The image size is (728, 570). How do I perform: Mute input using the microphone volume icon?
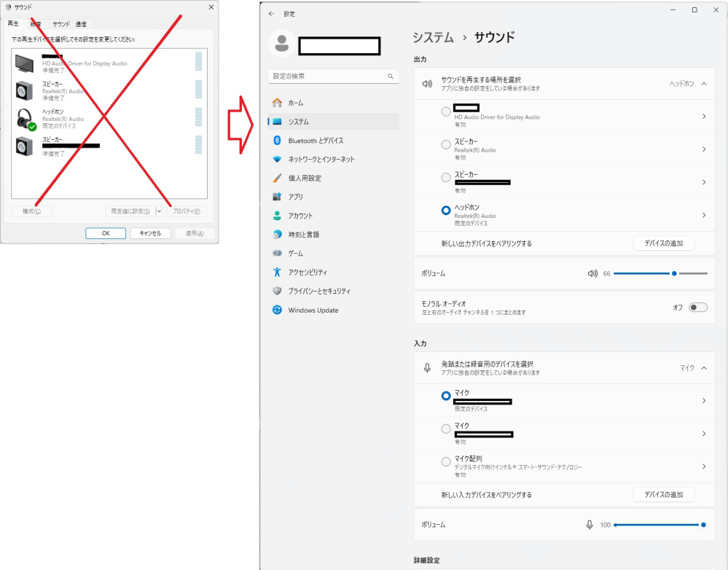coord(590,525)
